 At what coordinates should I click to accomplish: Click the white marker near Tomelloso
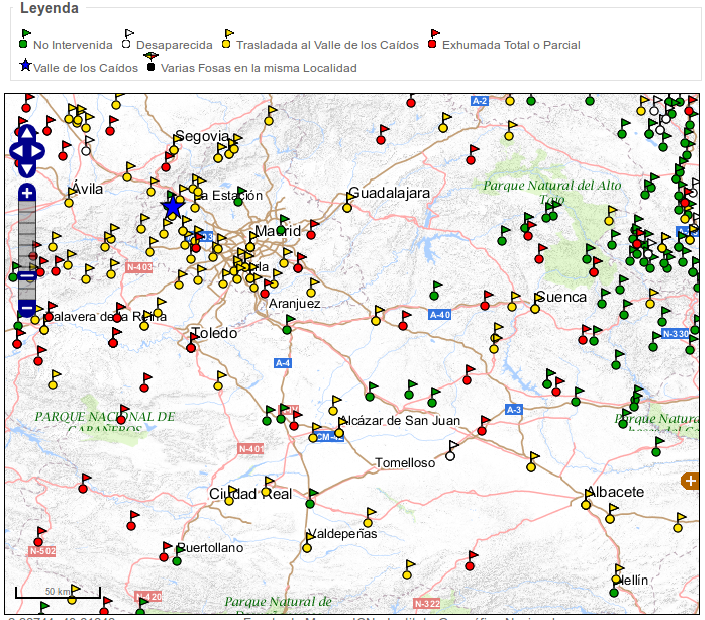tap(450, 456)
